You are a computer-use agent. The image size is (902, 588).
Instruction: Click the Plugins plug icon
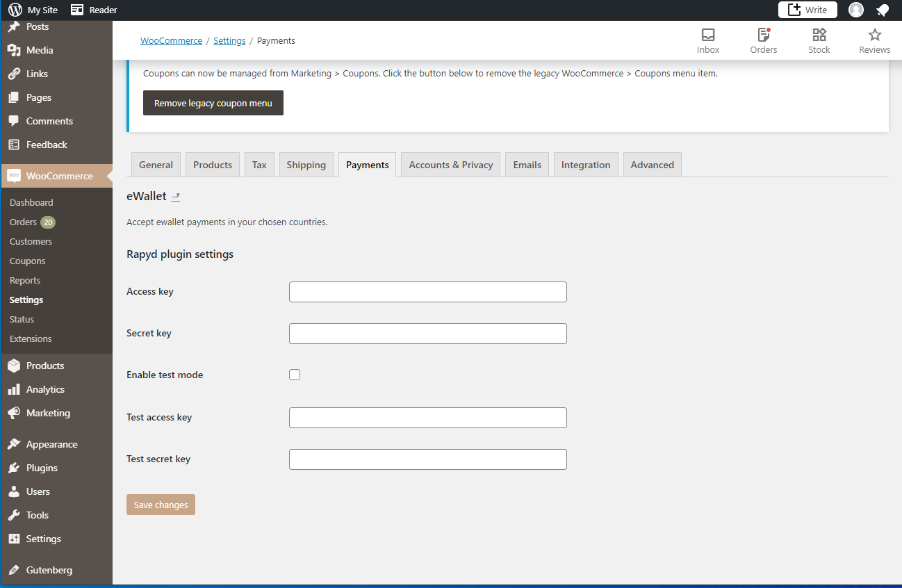(x=14, y=468)
